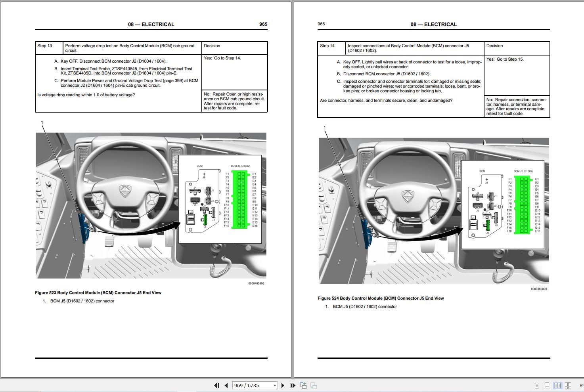This screenshot has height=392, width=584.
Task: Go to the next page
Action: (283, 385)
